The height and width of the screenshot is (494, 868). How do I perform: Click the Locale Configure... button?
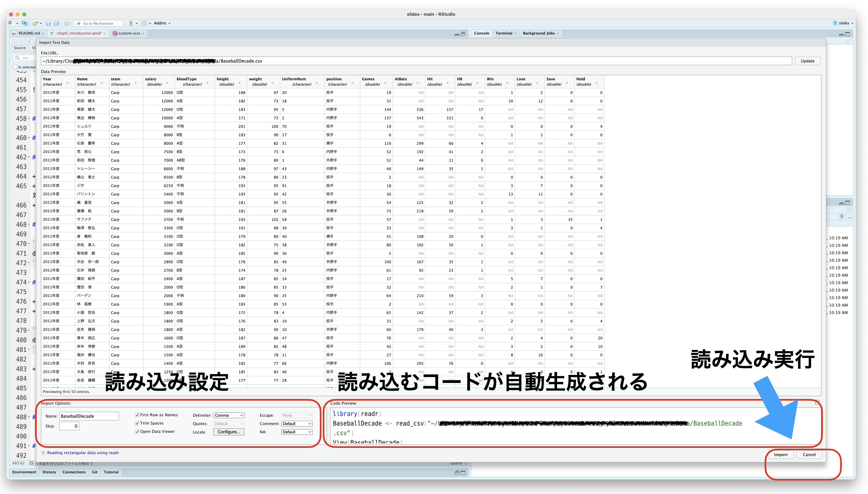point(229,432)
